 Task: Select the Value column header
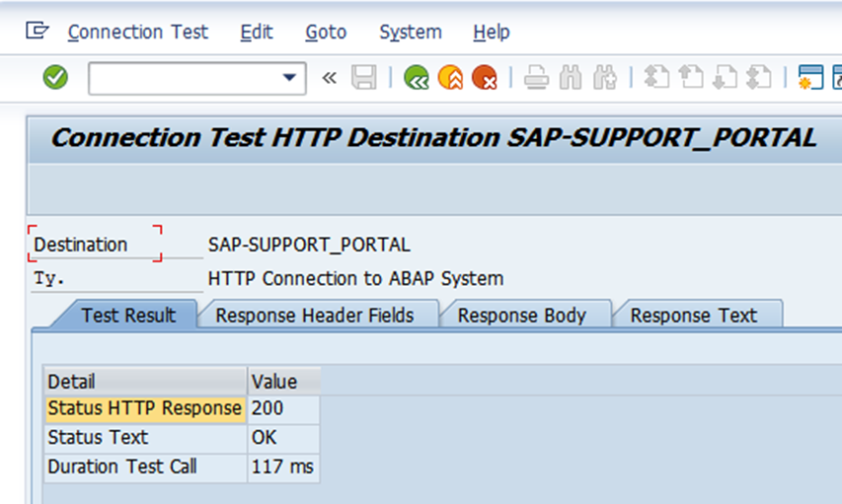pos(284,382)
